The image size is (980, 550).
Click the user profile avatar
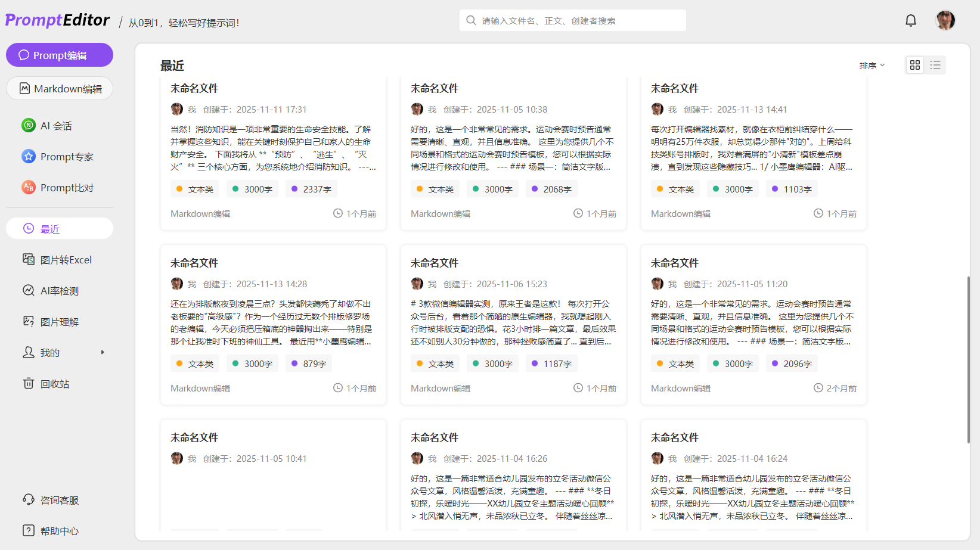pyautogui.click(x=945, y=20)
